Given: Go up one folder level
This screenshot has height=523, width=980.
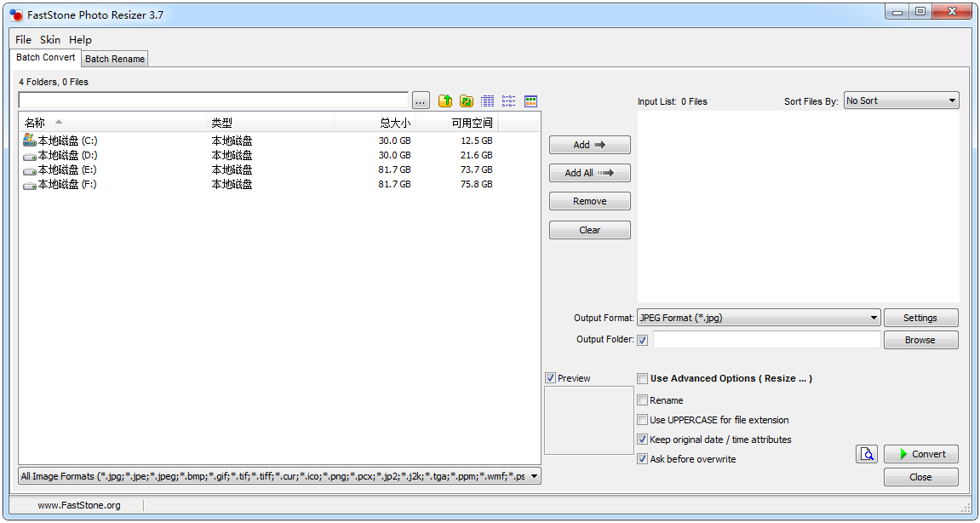Looking at the screenshot, I should [x=445, y=101].
